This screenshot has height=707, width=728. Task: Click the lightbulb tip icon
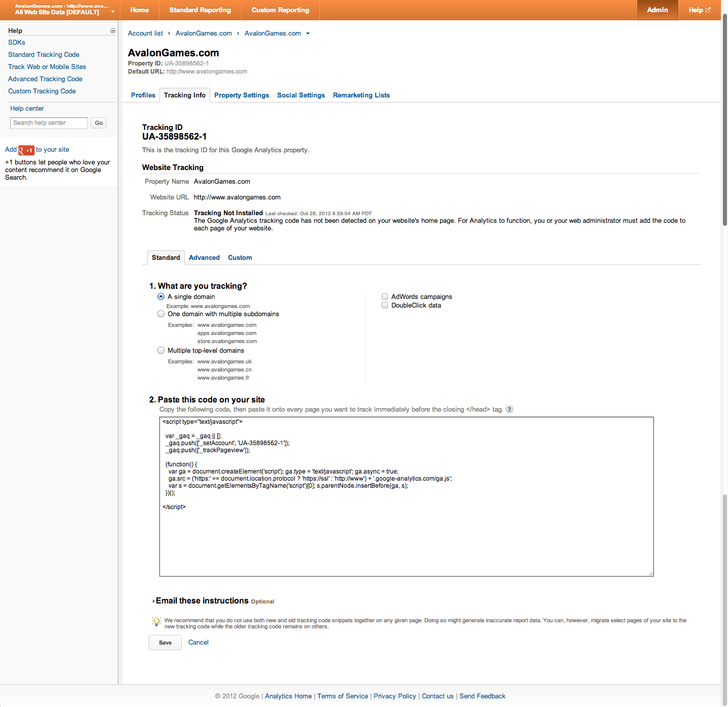156,622
